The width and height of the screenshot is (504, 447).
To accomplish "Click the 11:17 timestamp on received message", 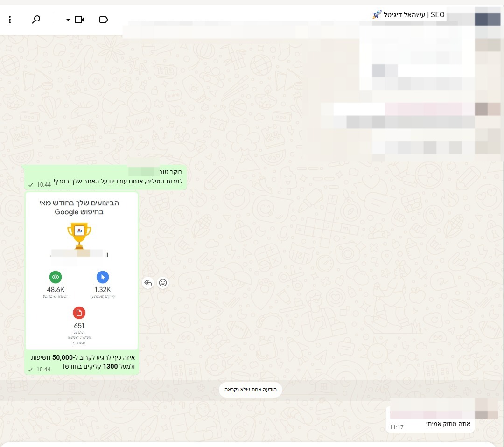I will pyautogui.click(x=396, y=427).
